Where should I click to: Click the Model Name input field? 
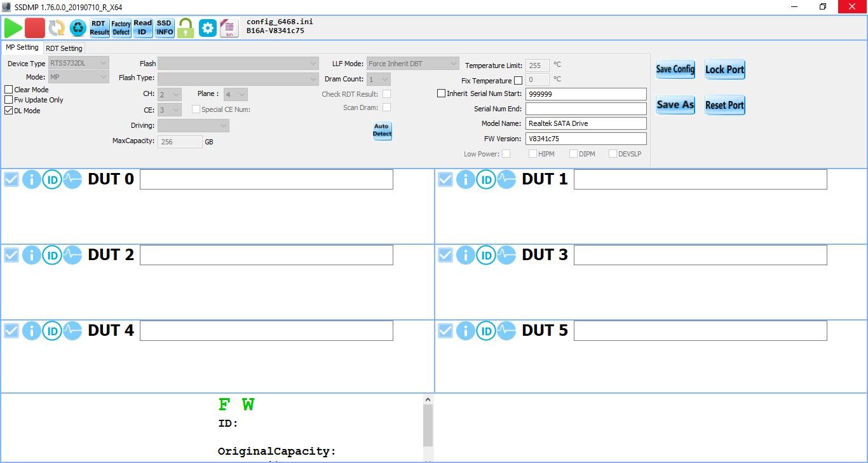tap(585, 123)
